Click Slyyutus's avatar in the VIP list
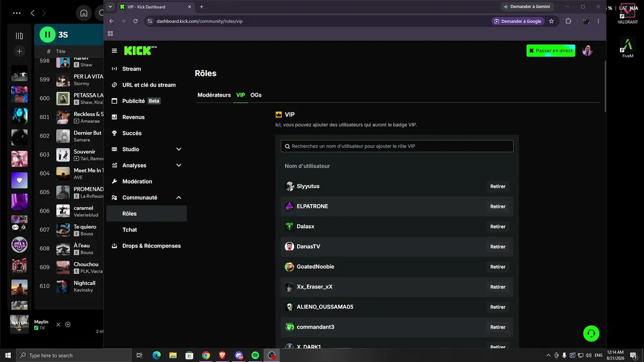Image resolution: width=644 pixels, height=362 pixels. tap(289, 187)
